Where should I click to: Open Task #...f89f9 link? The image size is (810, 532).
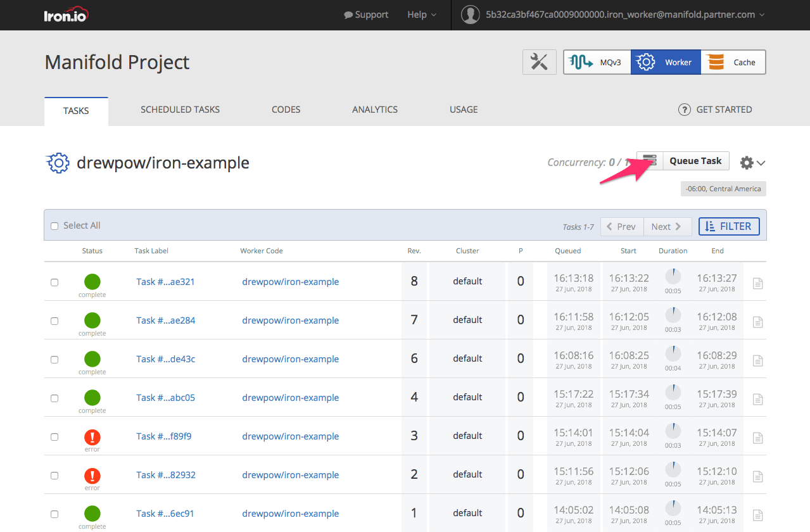[163, 436]
